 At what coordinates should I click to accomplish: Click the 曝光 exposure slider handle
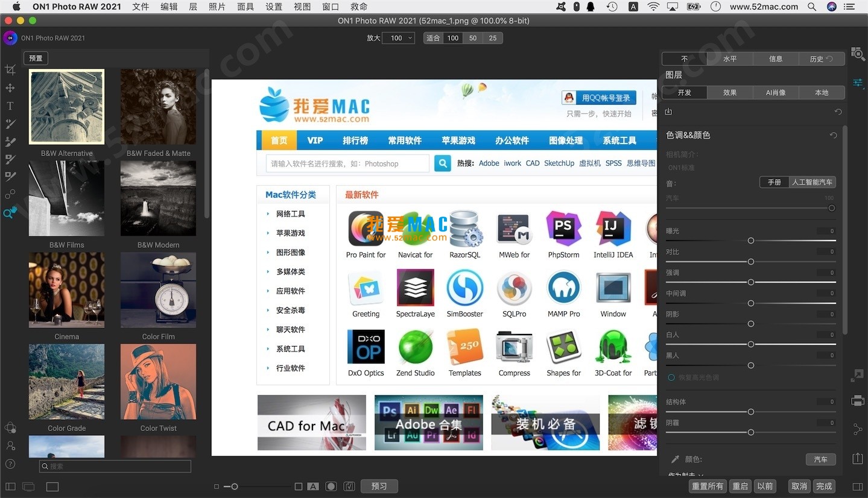pos(751,241)
